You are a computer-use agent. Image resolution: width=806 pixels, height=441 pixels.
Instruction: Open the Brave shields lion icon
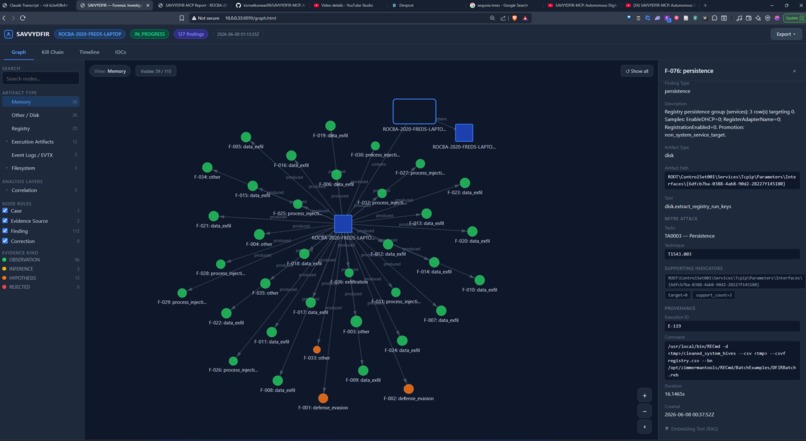point(515,18)
